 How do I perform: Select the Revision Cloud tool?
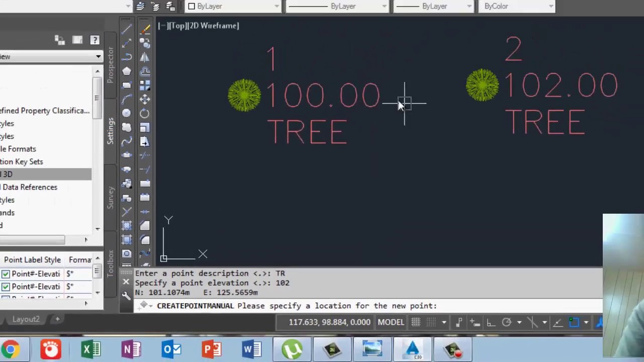click(x=126, y=128)
